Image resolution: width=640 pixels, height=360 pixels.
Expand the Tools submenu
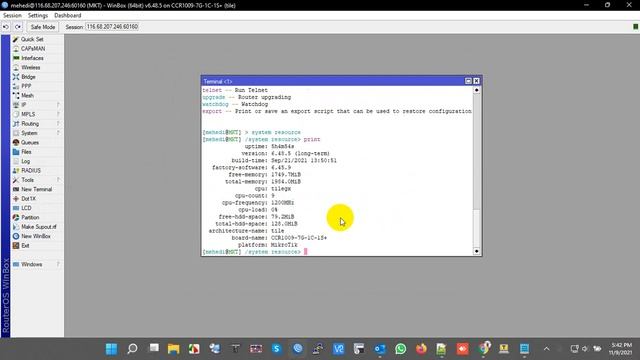pos(37,180)
